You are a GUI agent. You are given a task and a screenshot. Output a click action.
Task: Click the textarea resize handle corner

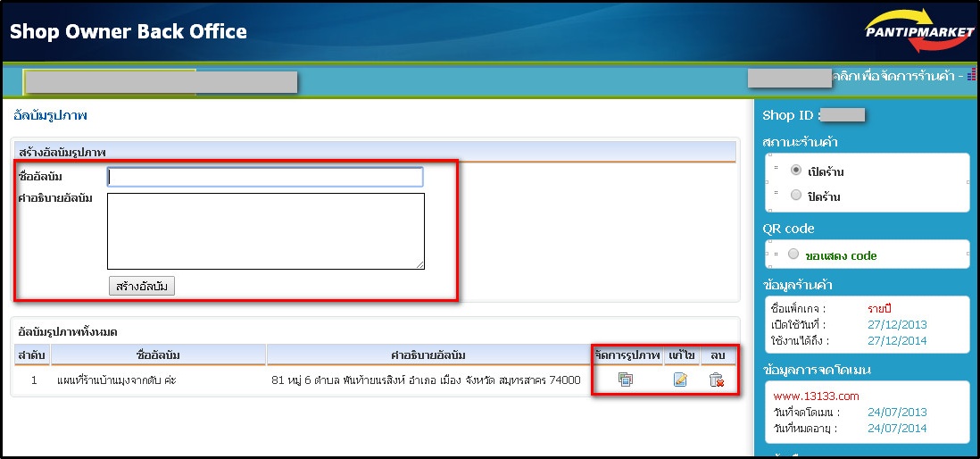pyautogui.click(x=419, y=264)
